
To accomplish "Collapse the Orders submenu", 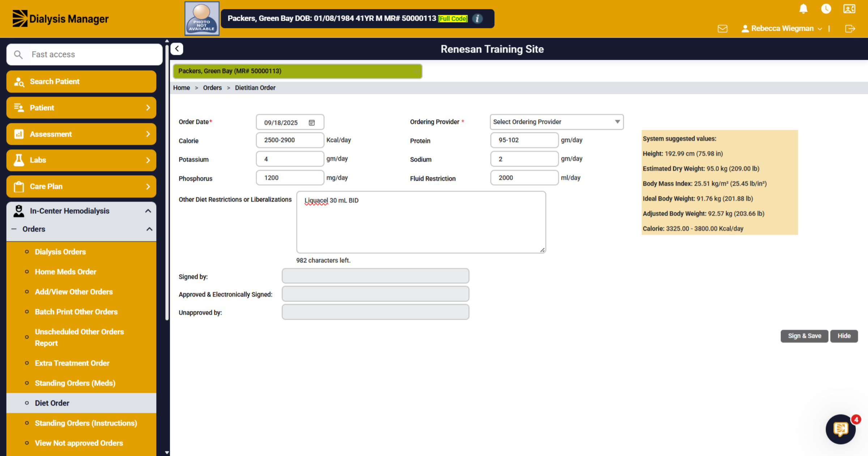I will [81, 229].
